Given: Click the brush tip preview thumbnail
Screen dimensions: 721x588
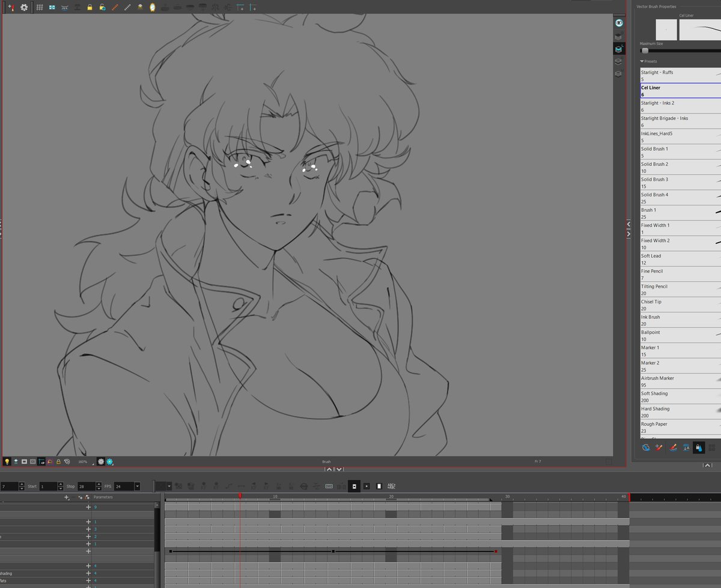Looking at the screenshot, I should click(666, 29).
